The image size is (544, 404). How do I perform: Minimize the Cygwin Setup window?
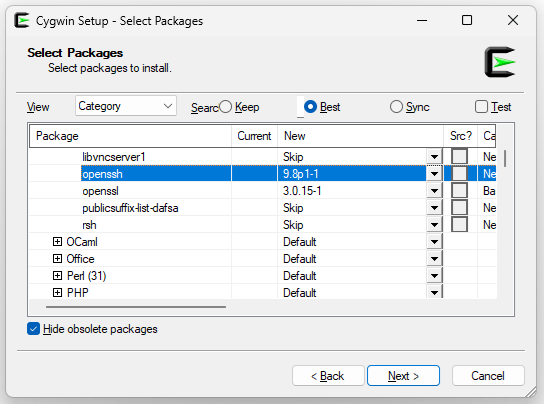(x=422, y=20)
